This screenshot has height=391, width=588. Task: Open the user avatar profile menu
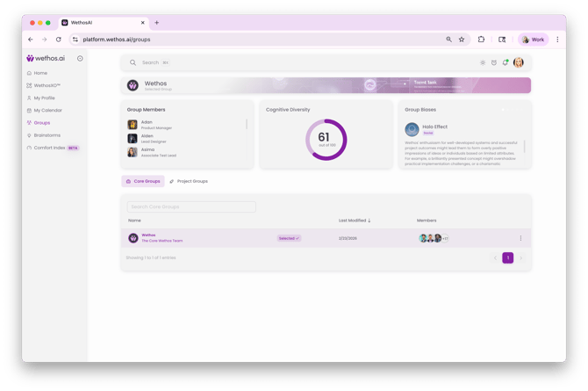click(x=519, y=62)
